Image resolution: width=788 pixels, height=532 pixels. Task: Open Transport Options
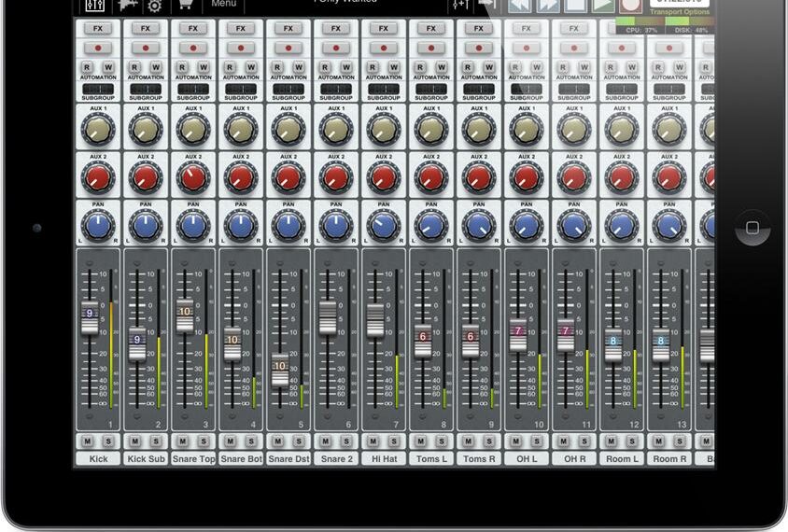[678, 12]
